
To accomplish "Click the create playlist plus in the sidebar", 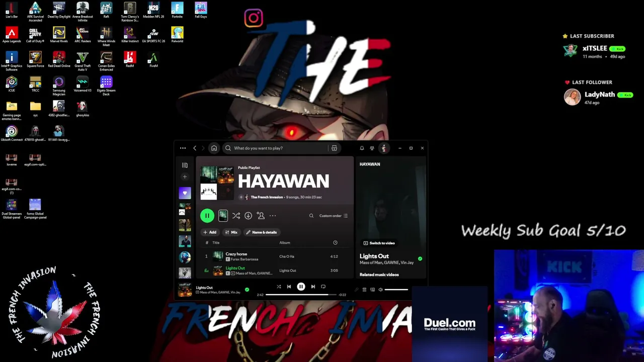I will click(x=185, y=177).
